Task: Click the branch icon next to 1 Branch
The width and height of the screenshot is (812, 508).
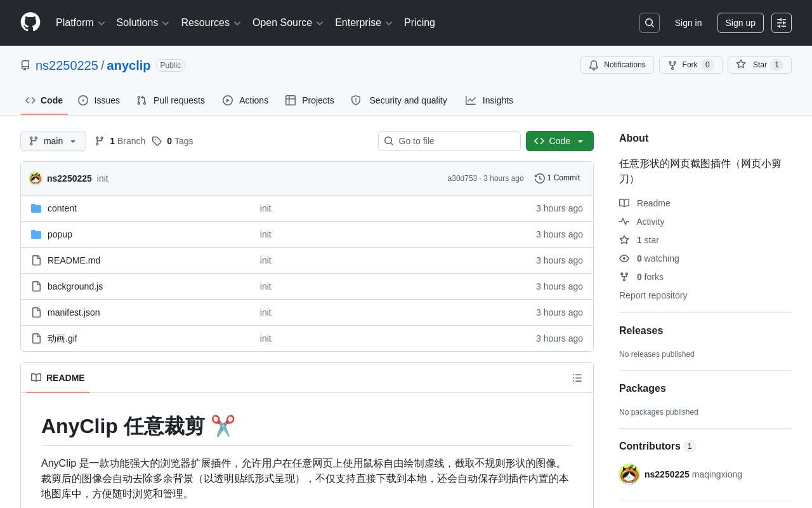Action: point(100,141)
